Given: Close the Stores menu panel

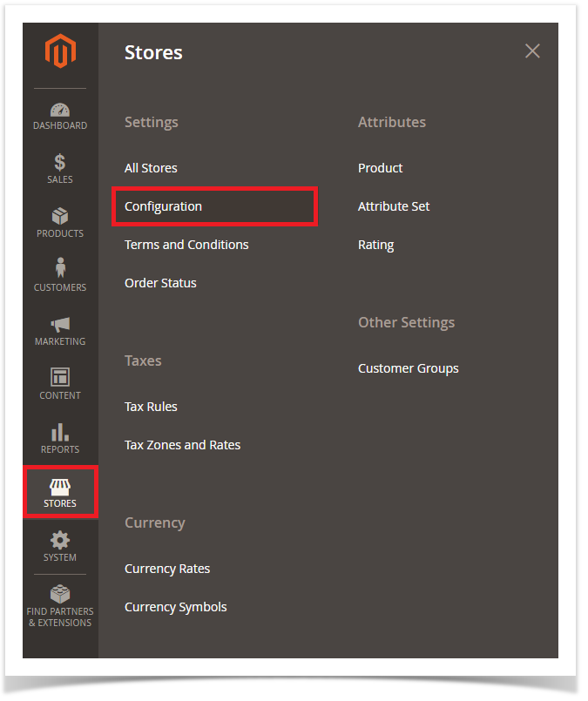Looking at the screenshot, I should point(532,51).
